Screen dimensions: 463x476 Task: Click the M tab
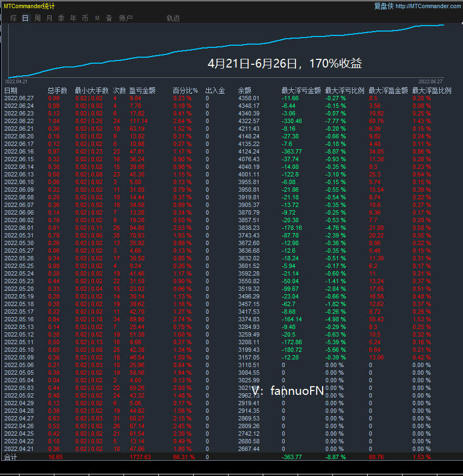coord(97,18)
